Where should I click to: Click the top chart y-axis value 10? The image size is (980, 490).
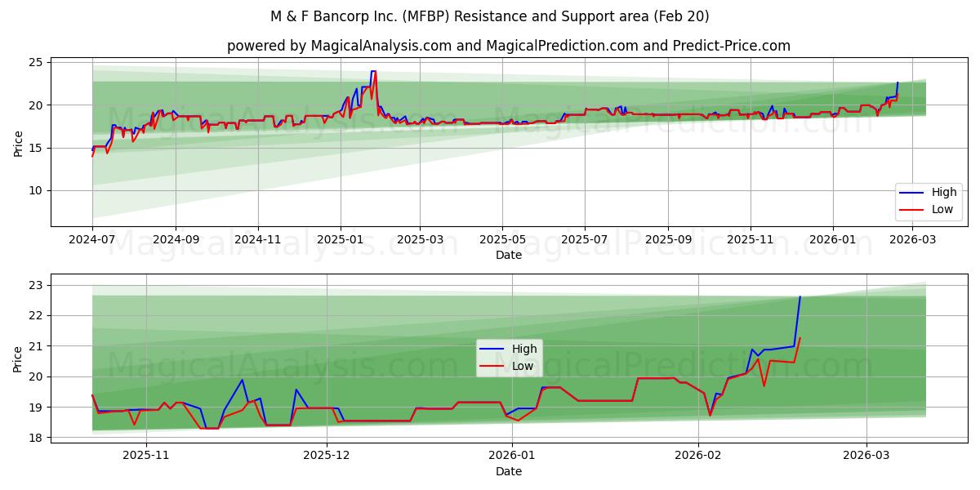37,191
